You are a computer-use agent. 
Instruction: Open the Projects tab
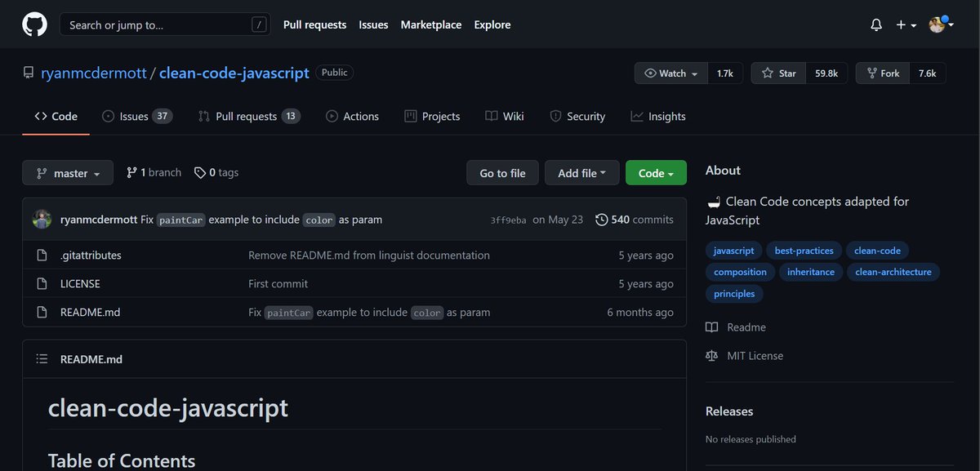point(432,116)
